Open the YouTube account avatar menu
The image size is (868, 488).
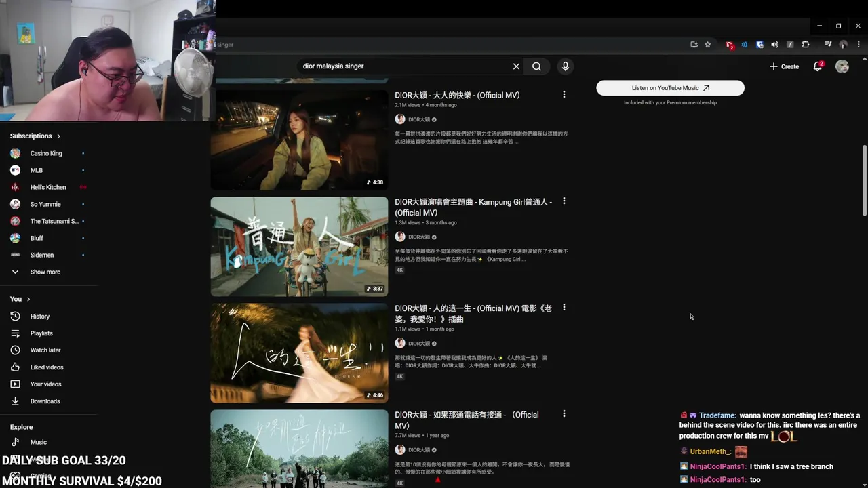tap(842, 66)
